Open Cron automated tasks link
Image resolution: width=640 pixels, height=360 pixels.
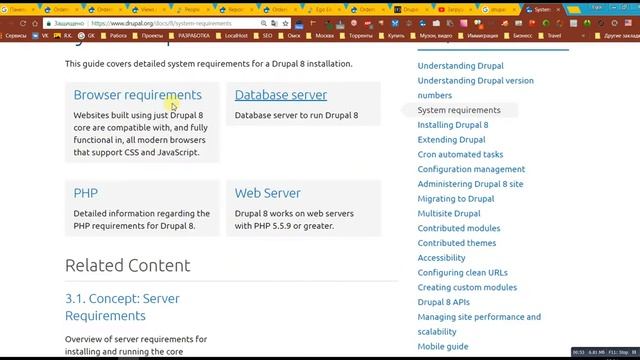tap(460, 154)
